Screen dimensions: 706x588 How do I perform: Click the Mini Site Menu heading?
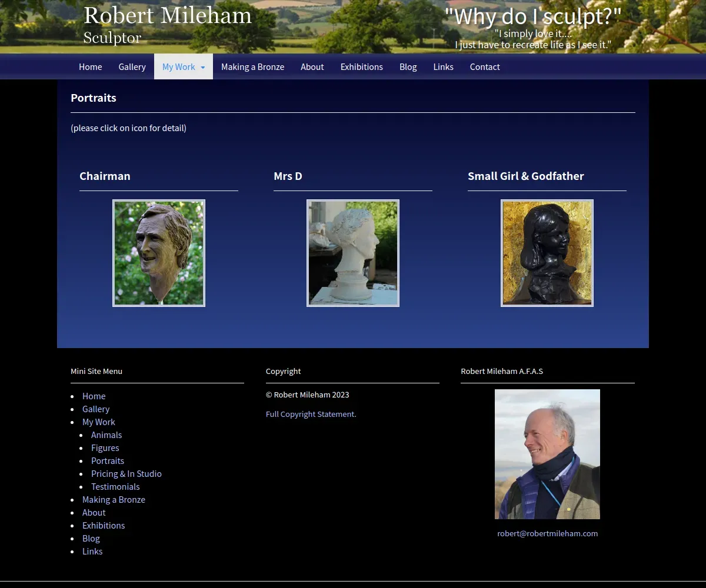click(96, 371)
